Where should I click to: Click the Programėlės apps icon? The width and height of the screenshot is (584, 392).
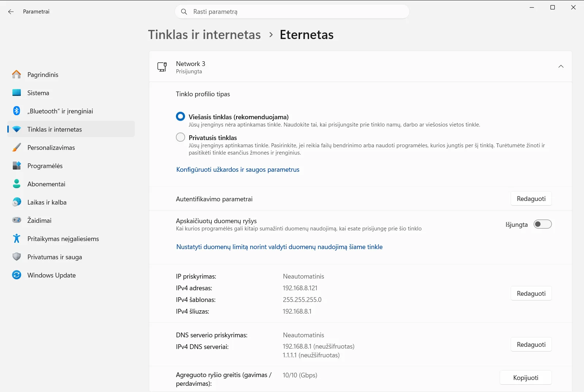(16, 166)
